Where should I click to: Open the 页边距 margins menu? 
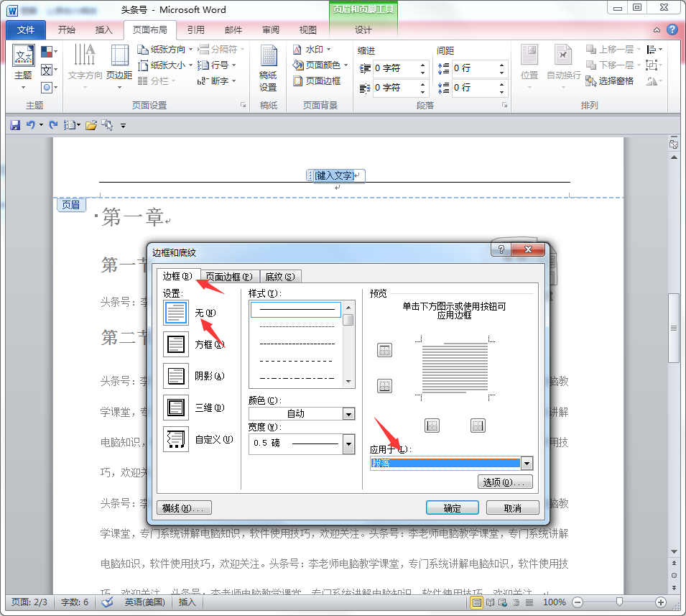coord(119,67)
